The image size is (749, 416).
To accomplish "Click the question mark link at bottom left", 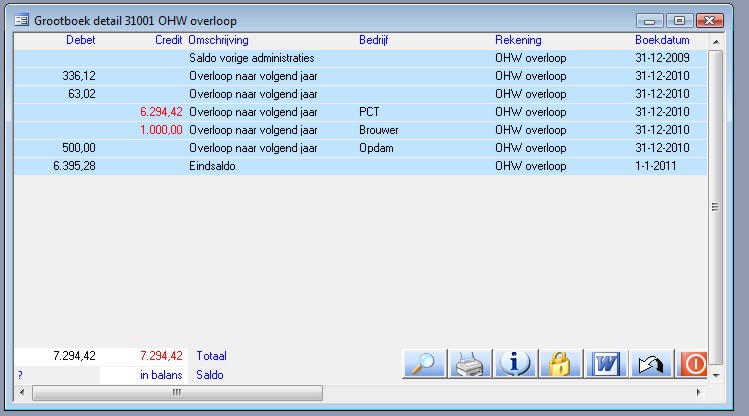I will [19, 375].
